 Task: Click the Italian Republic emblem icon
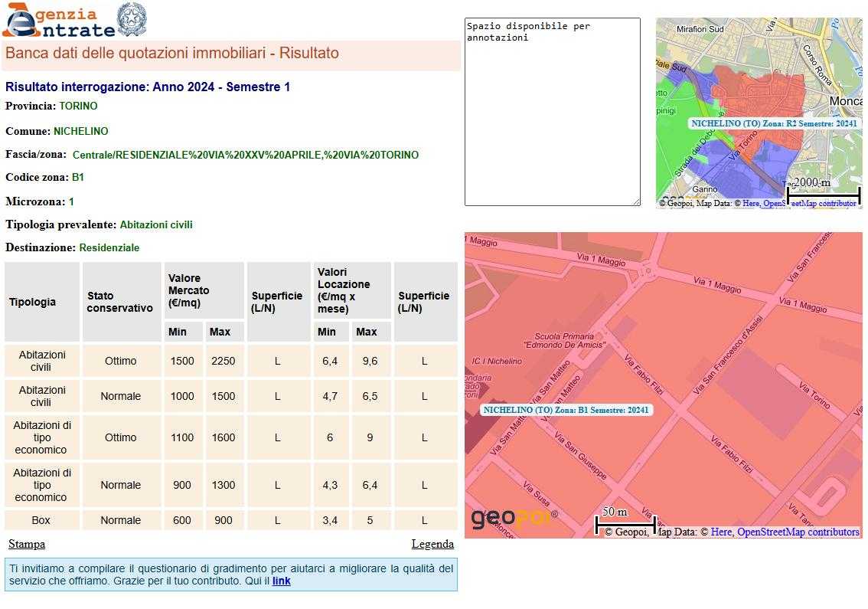point(132,20)
